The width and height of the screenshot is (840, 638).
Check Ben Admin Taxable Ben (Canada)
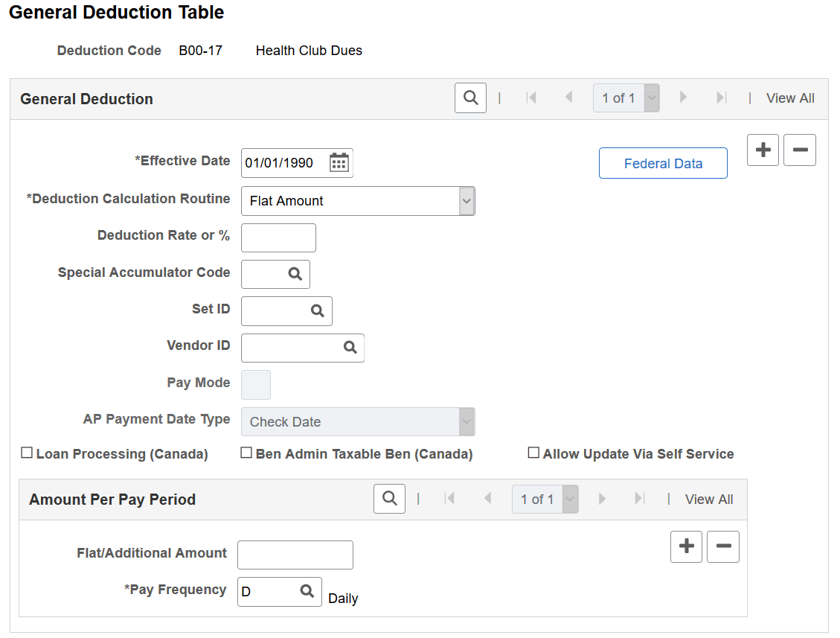pos(246,452)
